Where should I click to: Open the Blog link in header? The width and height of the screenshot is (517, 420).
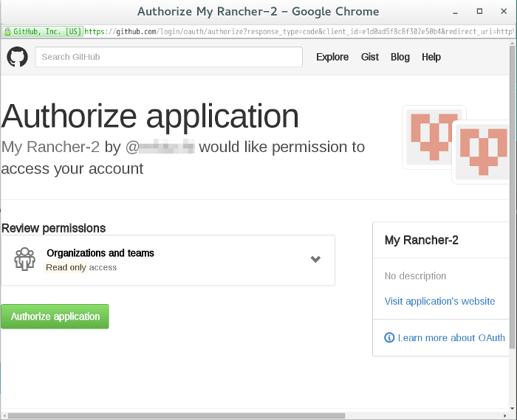point(400,57)
